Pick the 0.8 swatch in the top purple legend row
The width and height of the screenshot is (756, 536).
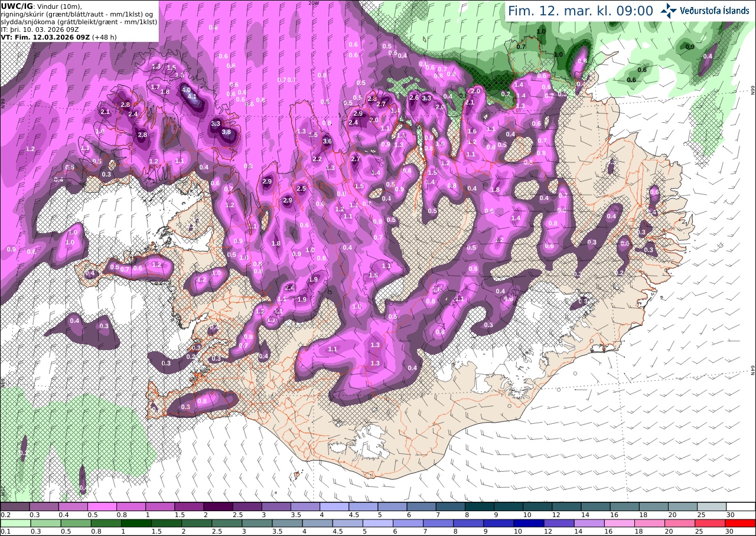click(x=131, y=506)
